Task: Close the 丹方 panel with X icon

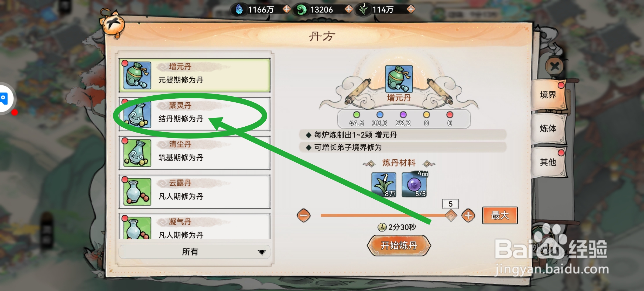Action: (x=554, y=66)
